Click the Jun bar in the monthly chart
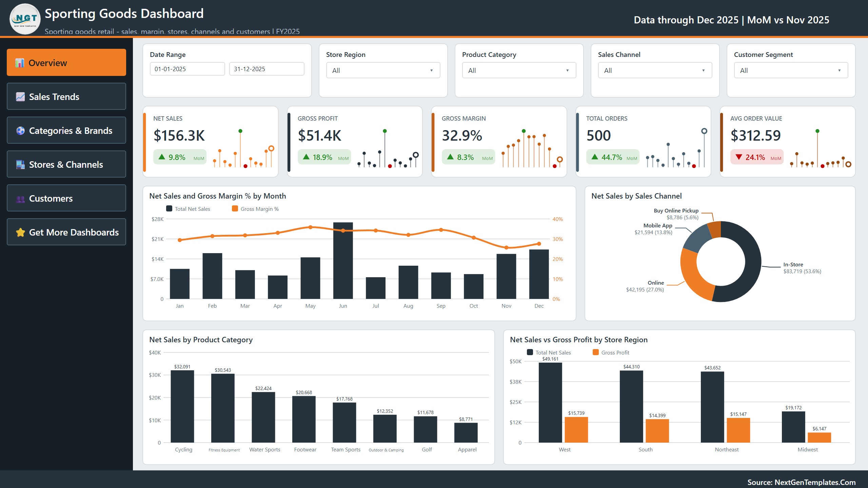 click(x=343, y=261)
